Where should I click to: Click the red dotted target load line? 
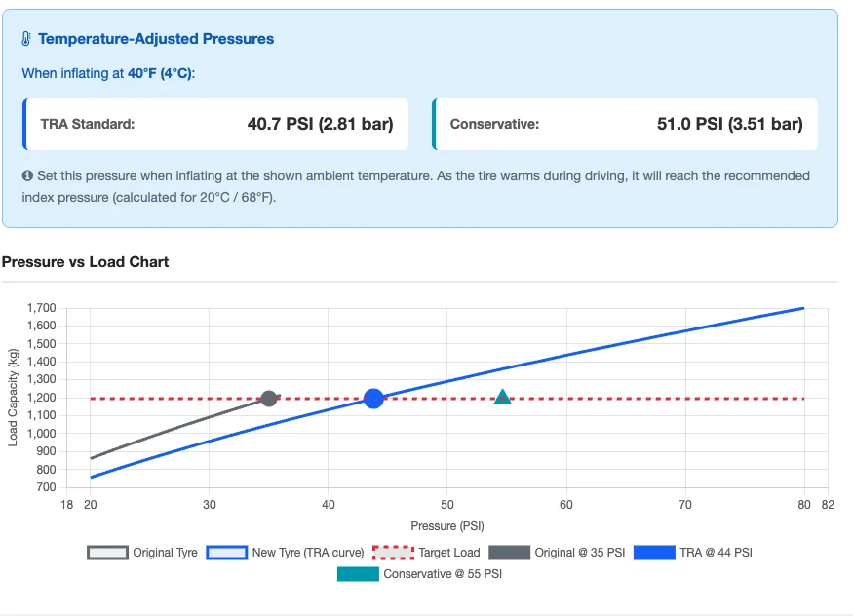pyautogui.click(x=634, y=398)
